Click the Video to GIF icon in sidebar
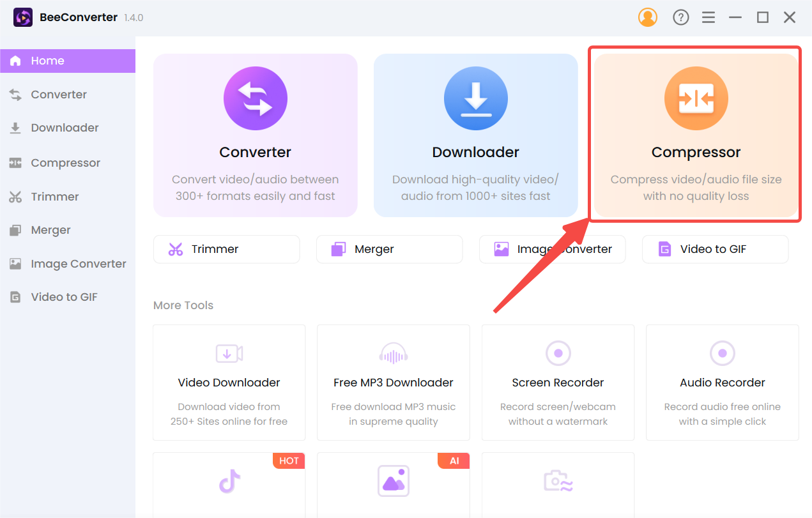Image resolution: width=812 pixels, height=518 pixels. pyautogui.click(x=15, y=297)
